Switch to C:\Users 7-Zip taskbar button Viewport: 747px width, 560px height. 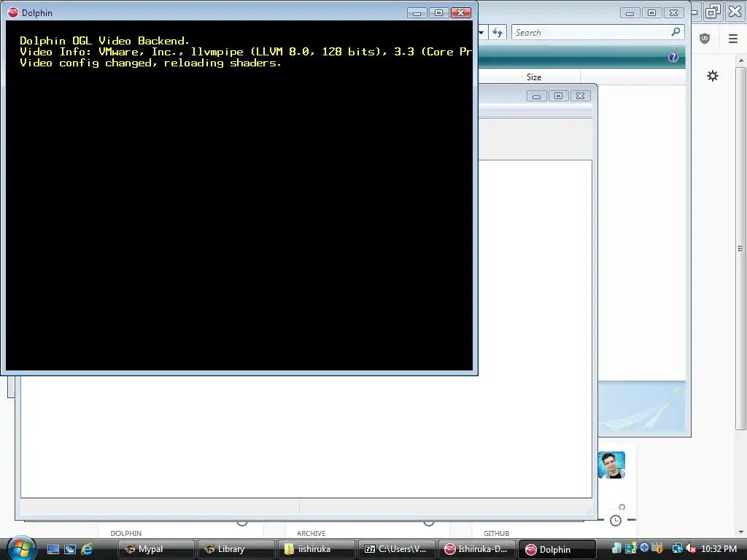(x=396, y=549)
